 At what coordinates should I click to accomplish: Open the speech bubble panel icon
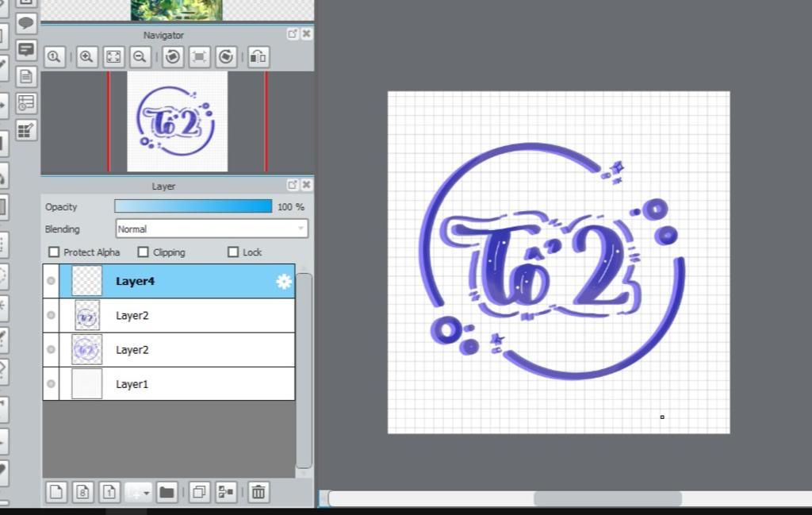pos(26,23)
